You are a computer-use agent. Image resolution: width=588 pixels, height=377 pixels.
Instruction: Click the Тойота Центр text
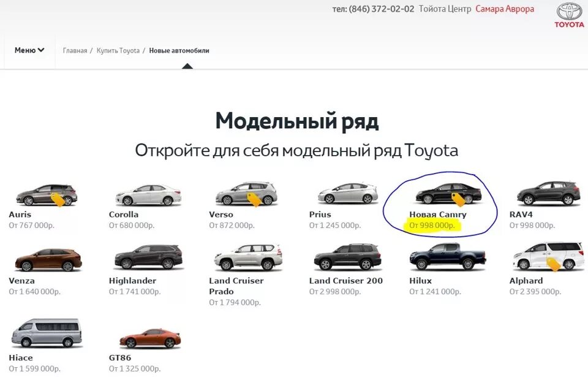tap(445, 9)
